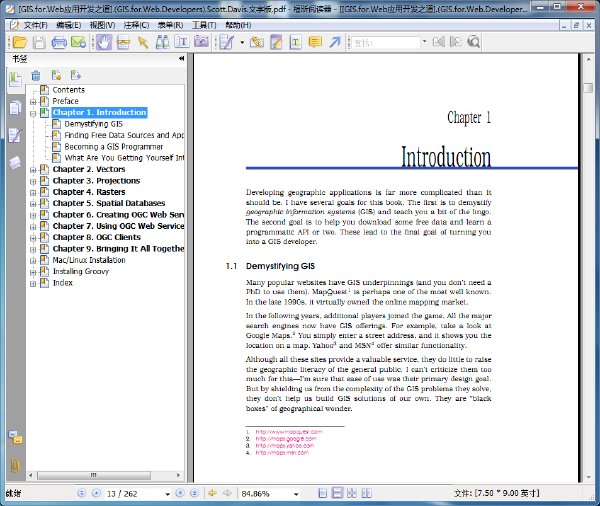The width and height of the screenshot is (600, 506).
Task: Print the document using the printer icon
Action: 59,42
